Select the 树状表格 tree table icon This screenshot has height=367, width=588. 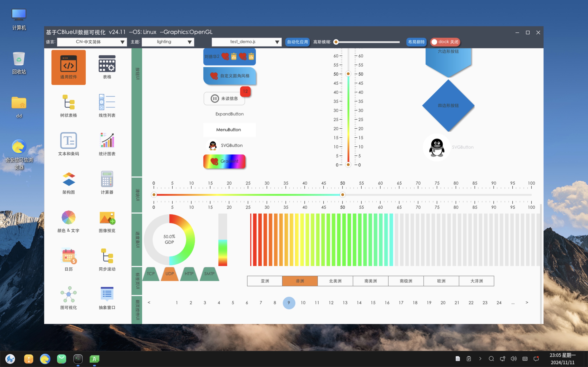69,102
